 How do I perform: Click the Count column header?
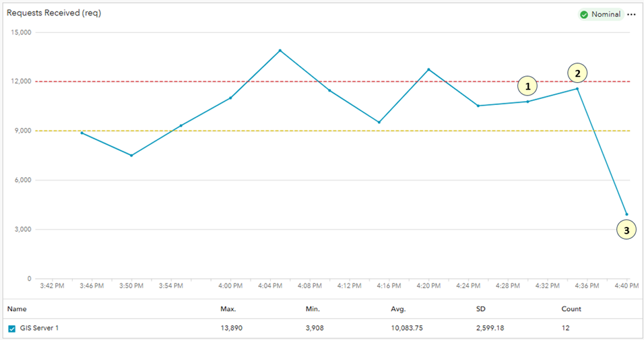tap(571, 309)
